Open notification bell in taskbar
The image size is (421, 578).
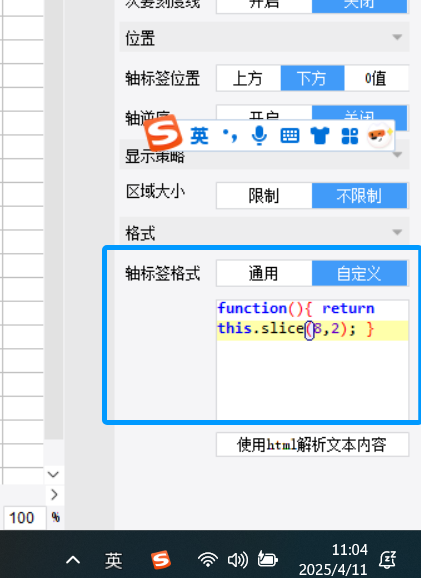pos(388,560)
